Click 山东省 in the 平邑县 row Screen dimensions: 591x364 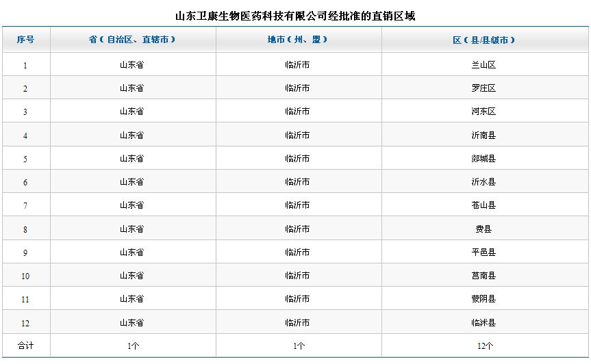[132, 252]
